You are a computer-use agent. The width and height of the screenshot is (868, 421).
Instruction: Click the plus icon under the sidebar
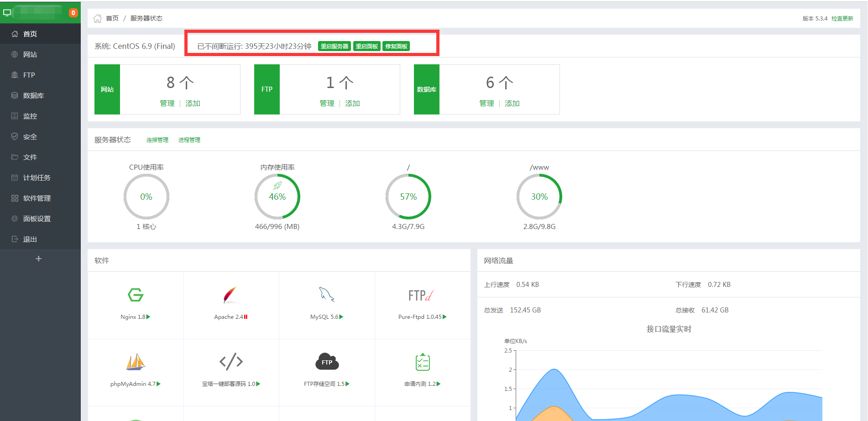(39, 259)
